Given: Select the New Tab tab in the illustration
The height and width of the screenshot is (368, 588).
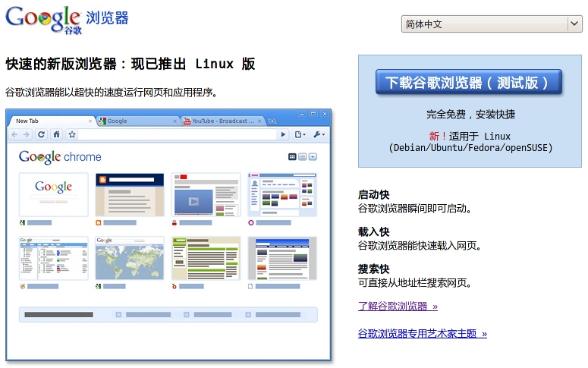Looking at the screenshot, I should click(x=52, y=121).
